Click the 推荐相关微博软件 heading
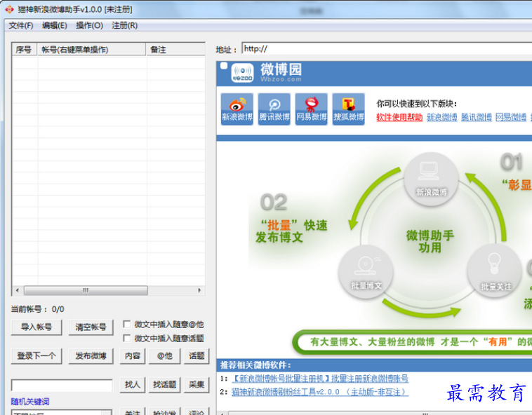This screenshot has width=532, height=415. (255, 365)
